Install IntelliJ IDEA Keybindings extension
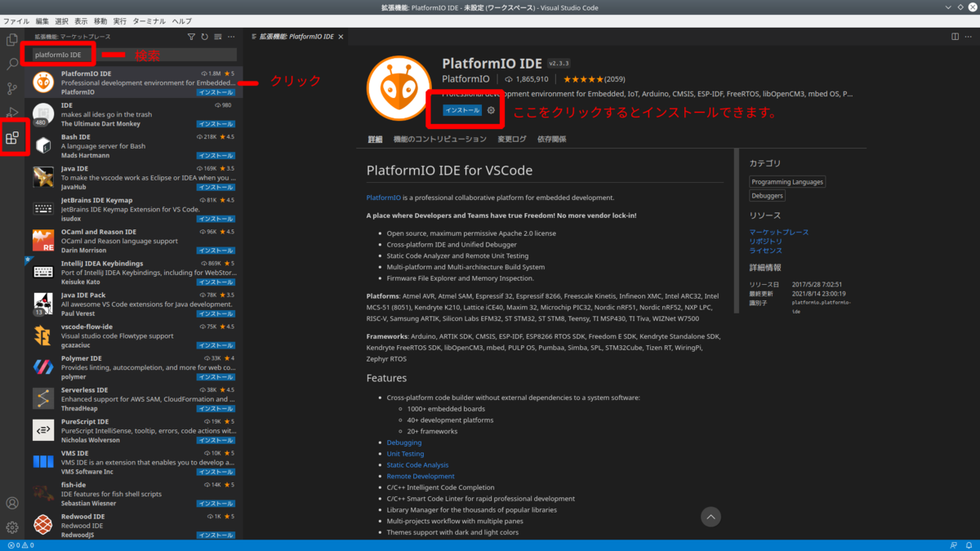The image size is (980, 551). (x=216, y=282)
